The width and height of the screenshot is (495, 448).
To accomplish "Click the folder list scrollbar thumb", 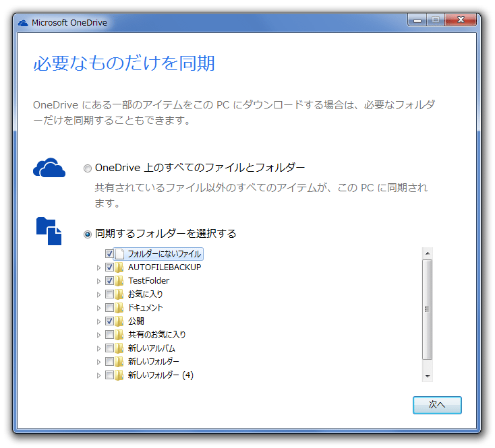I will click(x=428, y=309).
